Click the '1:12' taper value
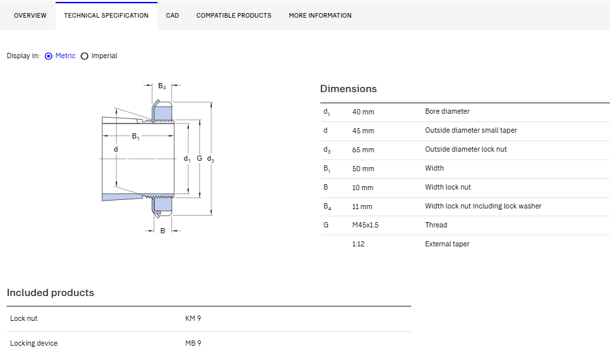Viewport: 610px width, 364px height. [358, 244]
